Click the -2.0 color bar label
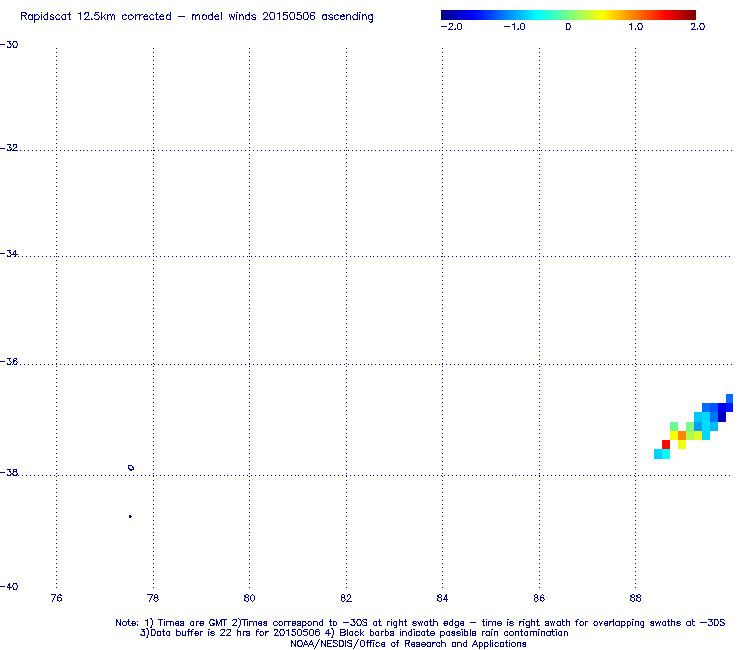The height and width of the screenshot is (650, 740). click(x=451, y=27)
